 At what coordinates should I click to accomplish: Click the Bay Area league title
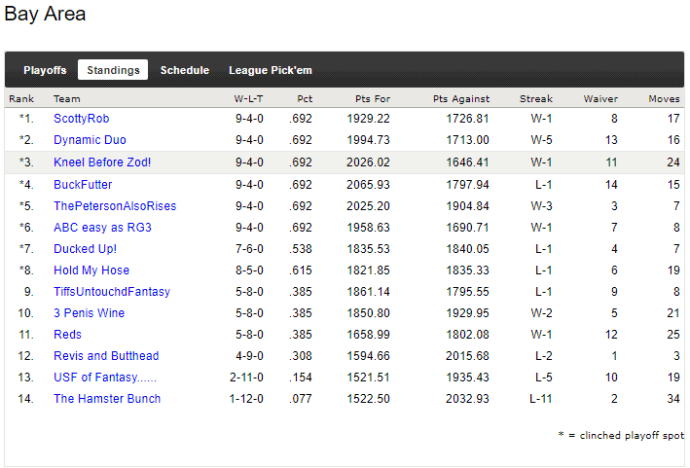[45, 14]
